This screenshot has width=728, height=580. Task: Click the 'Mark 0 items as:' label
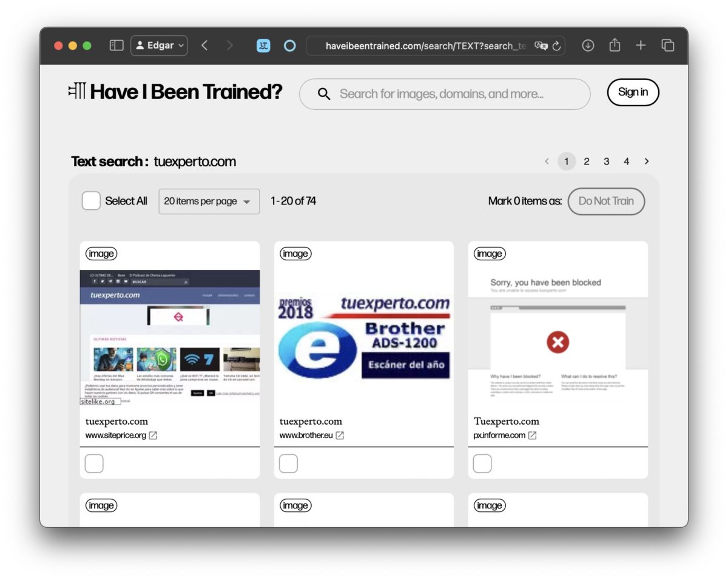[525, 201]
